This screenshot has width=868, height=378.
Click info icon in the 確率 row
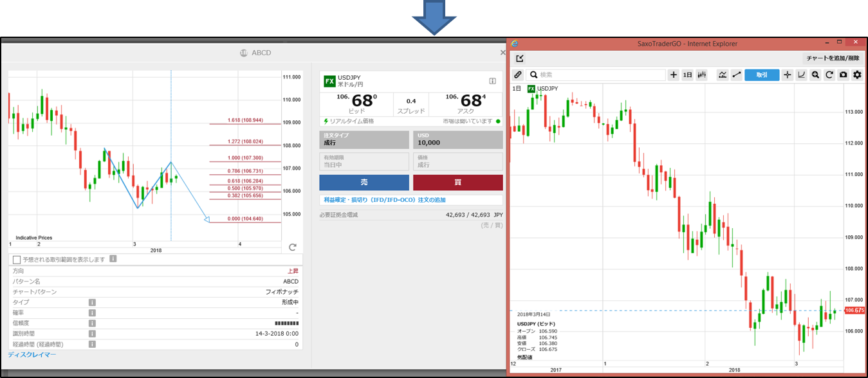tap(92, 312)
